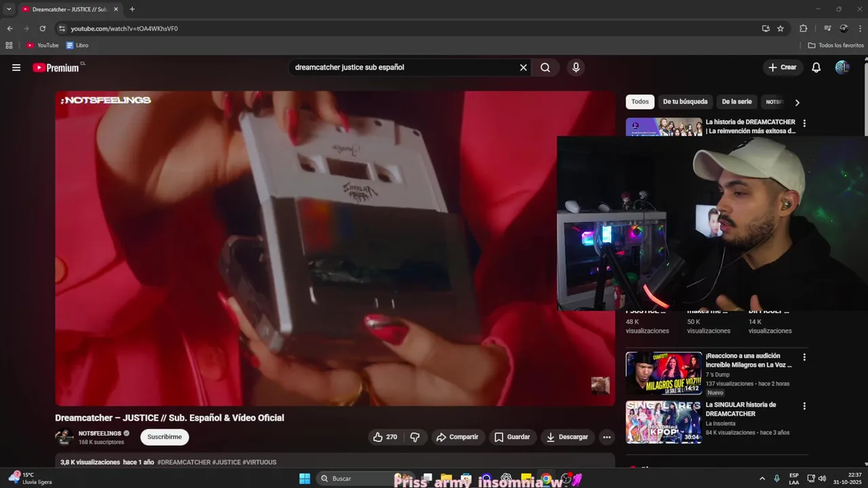Click #JUSTICE hashtag in description

coord(226,462)
